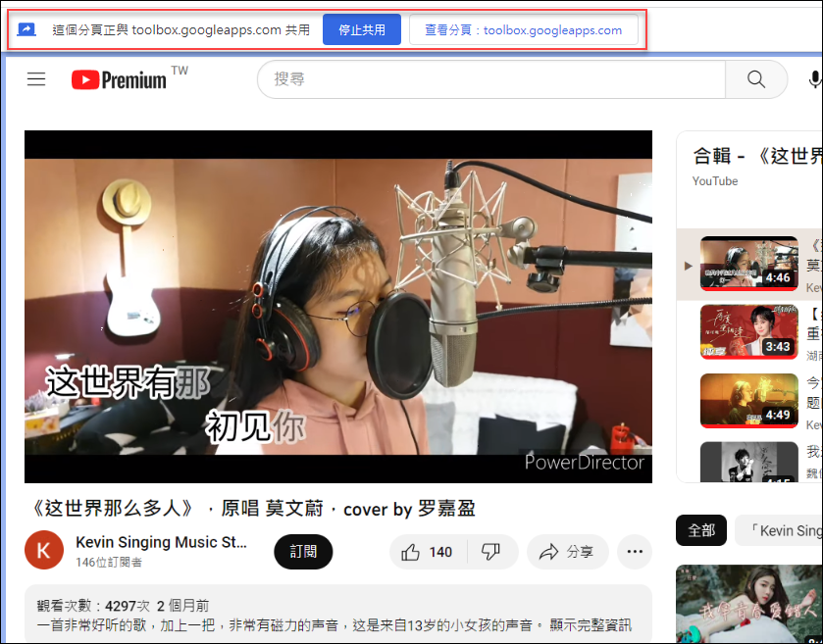Click the 146位訂閱者 subscriber count
The image size is (823, 644).
pyautogui.click(x=109, y=563)
